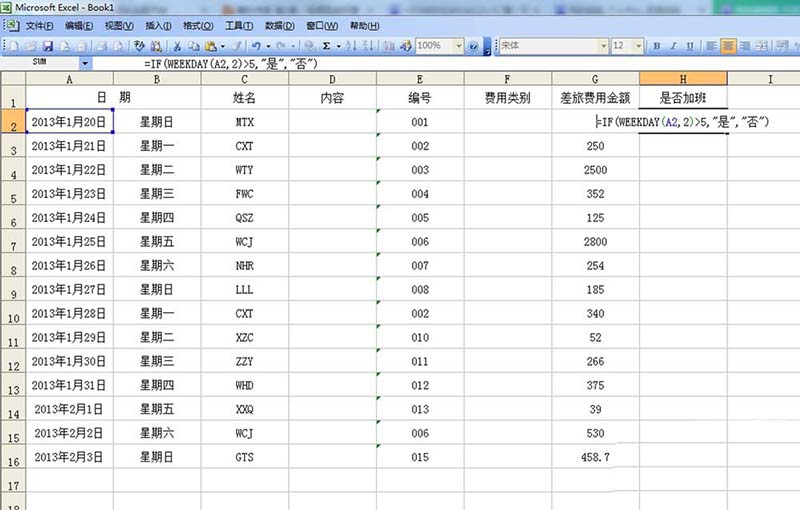Toggle Underline formatting

click(690, 46)
